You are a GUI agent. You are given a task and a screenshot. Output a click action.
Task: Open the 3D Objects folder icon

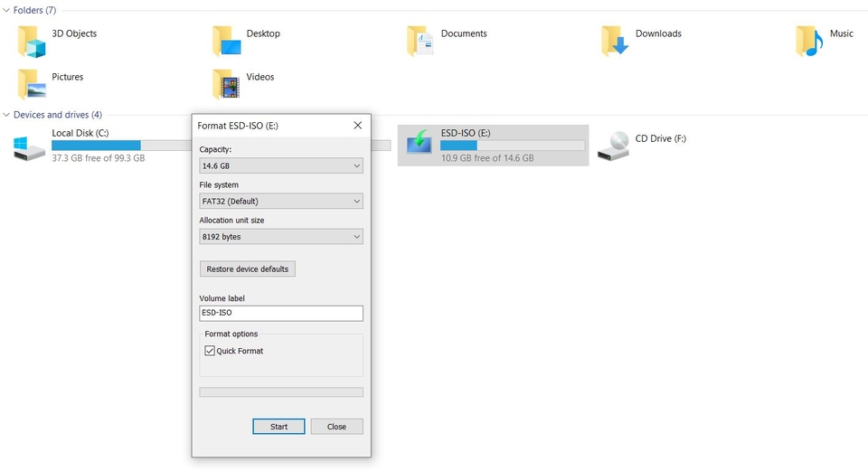(x=32, y=41)
